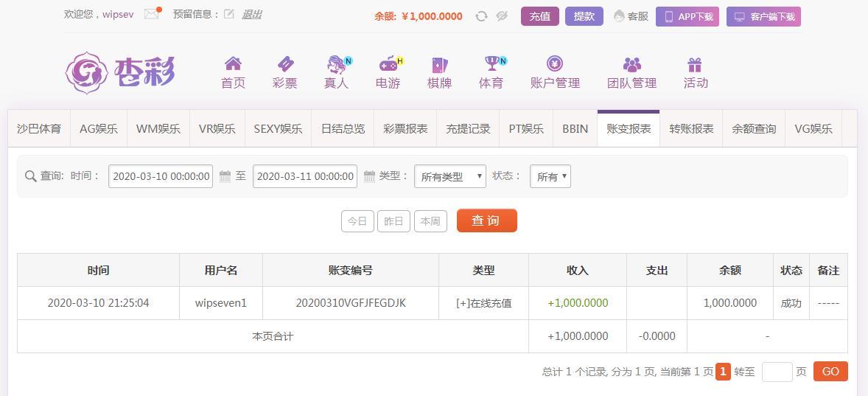Click the balance ¥1,000.0000 text
This screenshot has width=868, height=396.
[x=432, y=17]
